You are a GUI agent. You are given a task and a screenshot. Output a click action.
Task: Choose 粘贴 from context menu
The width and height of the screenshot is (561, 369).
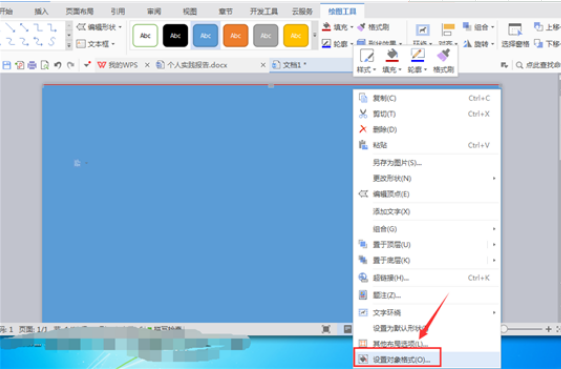[x=427, y=145]
